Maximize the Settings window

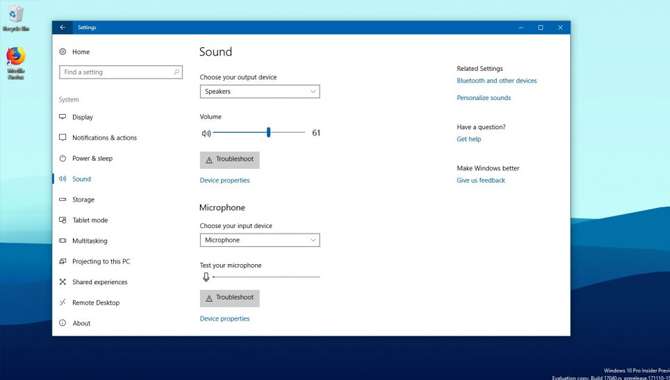[541, 27]
